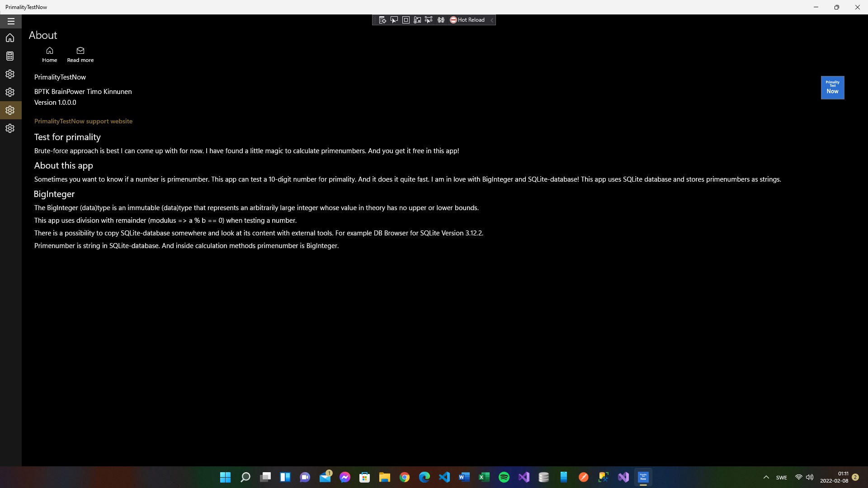Open the calculator page in the sidebar
The image size is (868, 488).
(10, 56)
